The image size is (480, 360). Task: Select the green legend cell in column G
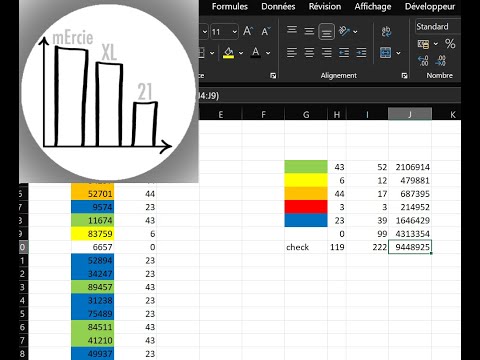(306, 167)
